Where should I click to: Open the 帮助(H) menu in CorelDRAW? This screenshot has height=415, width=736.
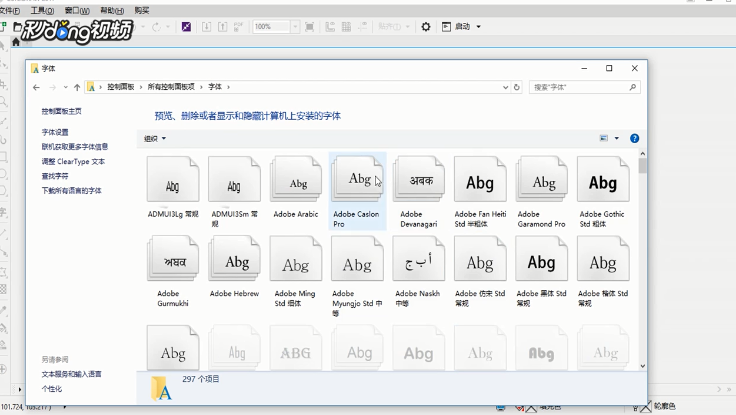click(x=112, y=10)
